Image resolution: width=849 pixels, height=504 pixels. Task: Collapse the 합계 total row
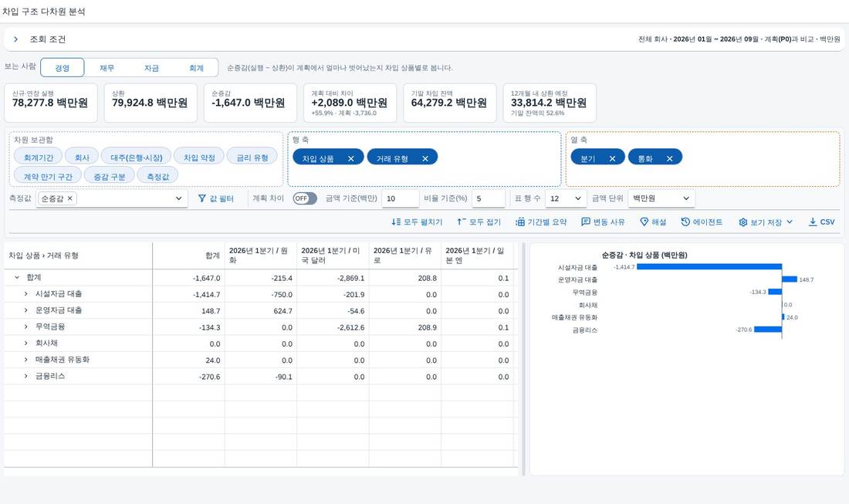click(17, 277)
